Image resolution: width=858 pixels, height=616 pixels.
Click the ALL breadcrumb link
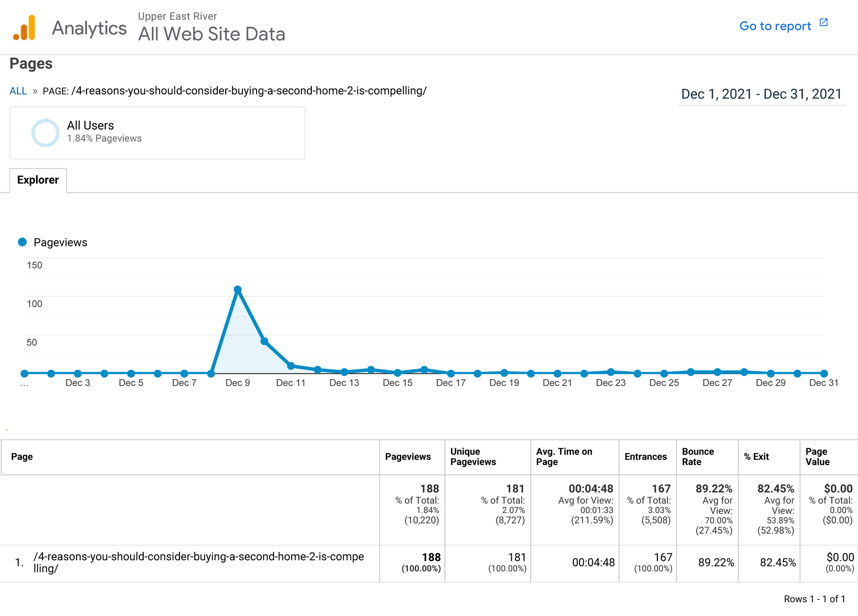pyautogui.click(x=18, y=91)
